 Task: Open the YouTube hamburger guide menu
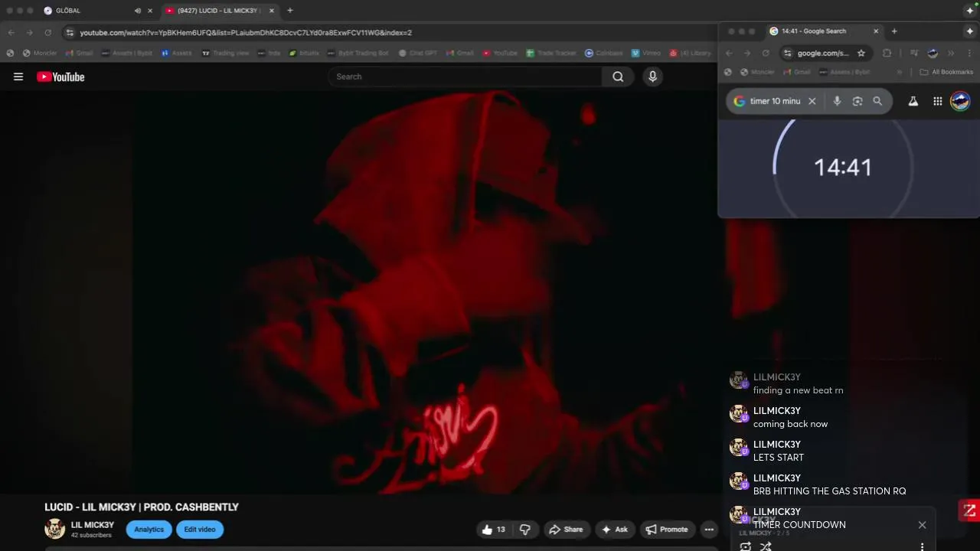pos(18,77)
